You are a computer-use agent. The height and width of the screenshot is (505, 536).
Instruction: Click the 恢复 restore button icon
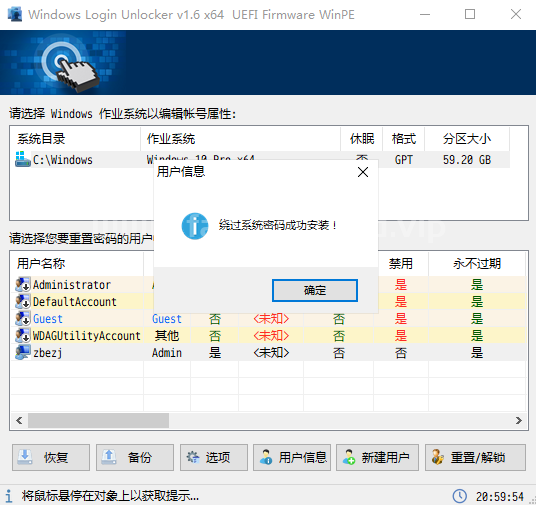pyautogui.click(x=25, y=457)
